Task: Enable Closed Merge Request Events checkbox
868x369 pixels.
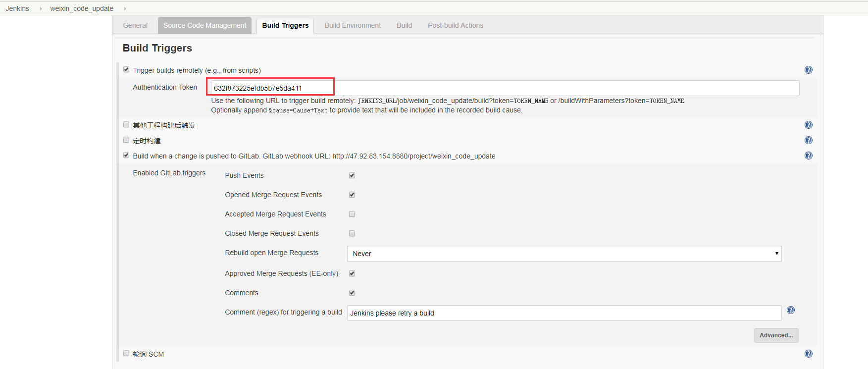Action: (x=352, y=233)
